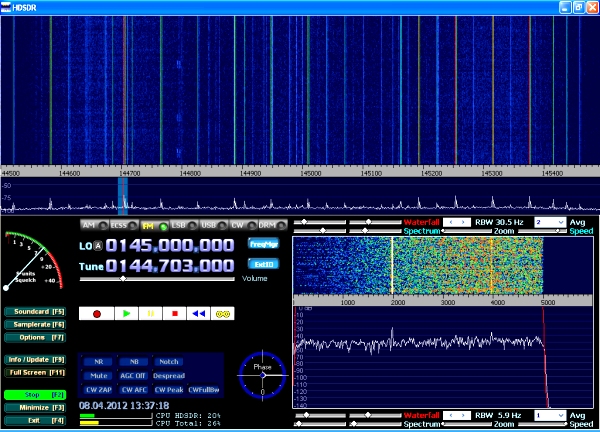The image size is (600, 432).
Task: Enable the NR noise reduction toggle
Action: 98,361
